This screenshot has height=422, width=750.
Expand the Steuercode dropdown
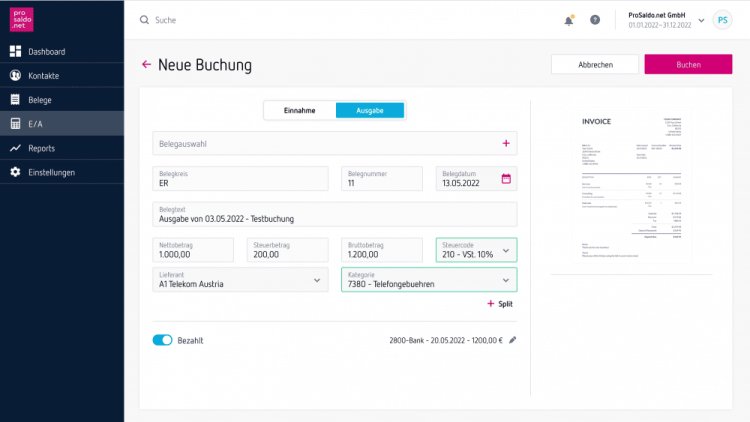point(505,250)
